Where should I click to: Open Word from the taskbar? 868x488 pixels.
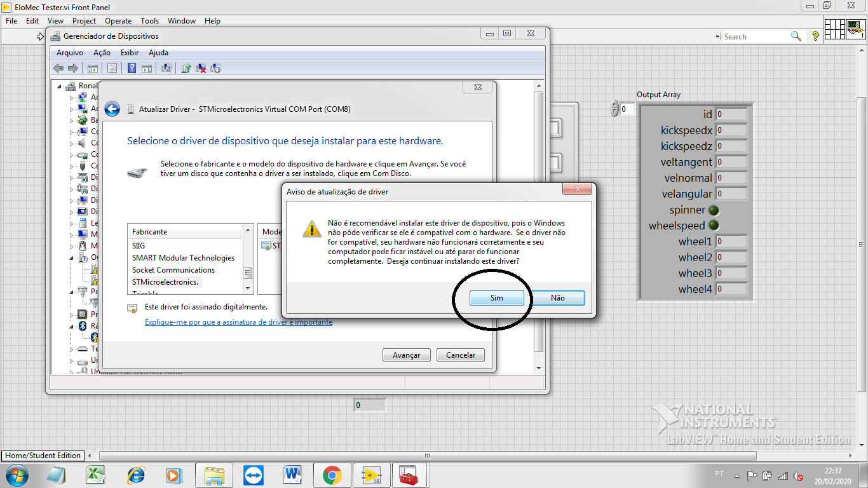point(292,475)
